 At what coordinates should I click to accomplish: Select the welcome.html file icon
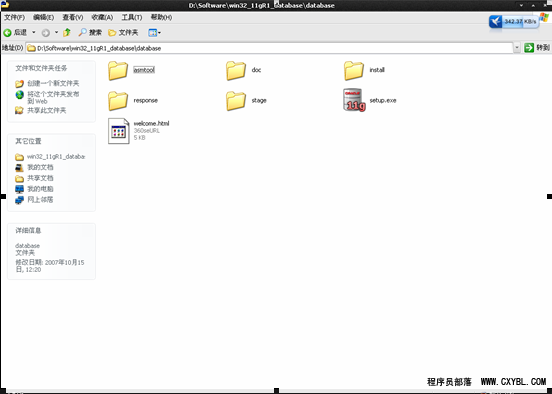point(119,131)
